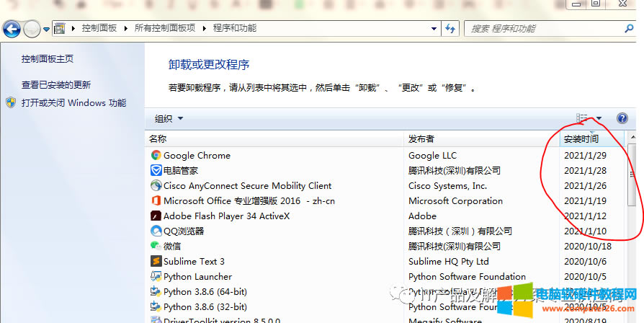Click the scrollbar up arrow of program list

[632, 137]
